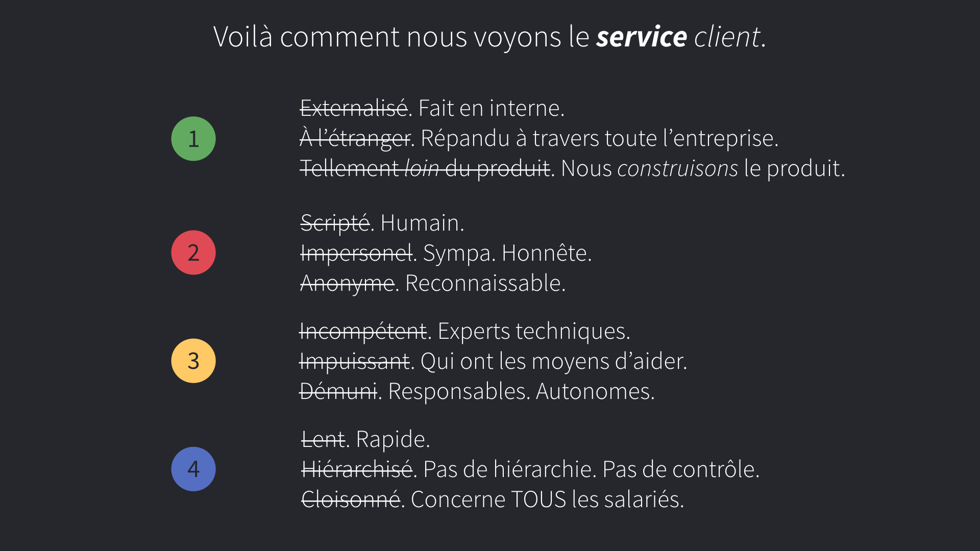Click the struck-through word "Incompétent"
The width and height of the screenshot is (980, 551).
pyautogui.click(x=363, y=331)
